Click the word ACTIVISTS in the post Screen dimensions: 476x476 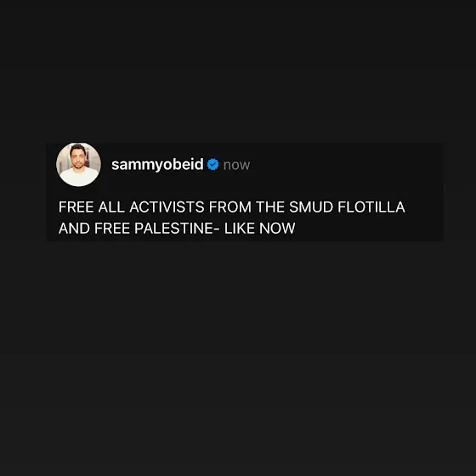click(x=167, y=207)
